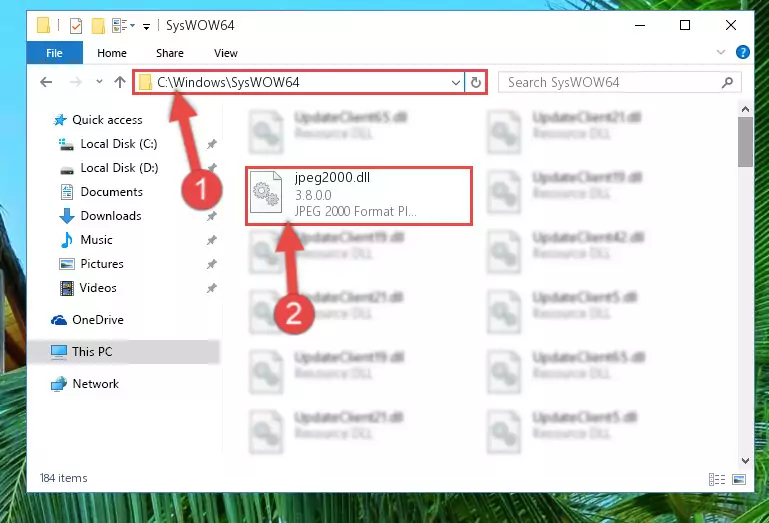Image resolution: width=769 pixels, height=523 pixels.
Task: Click the vertical scrollbar thumb
Action: [x=745, y=142]
